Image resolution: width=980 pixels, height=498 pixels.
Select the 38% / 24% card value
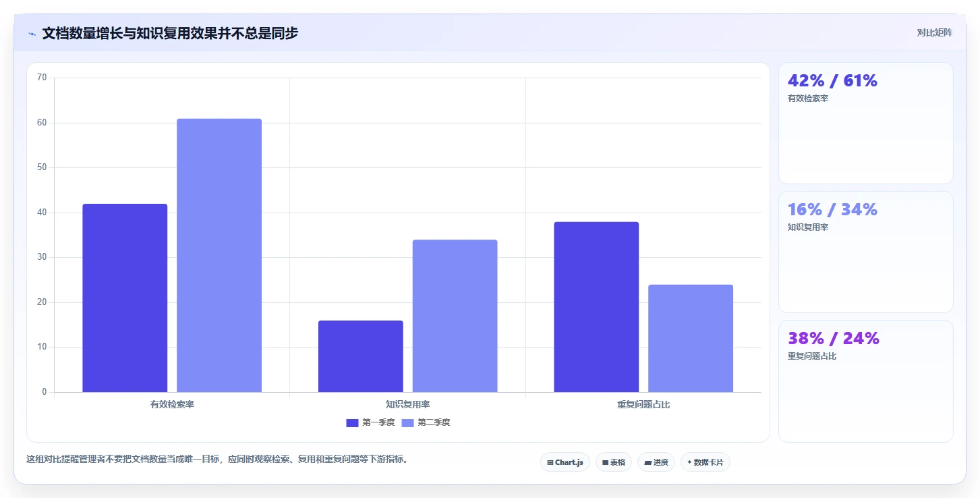(x=834, y=339)
